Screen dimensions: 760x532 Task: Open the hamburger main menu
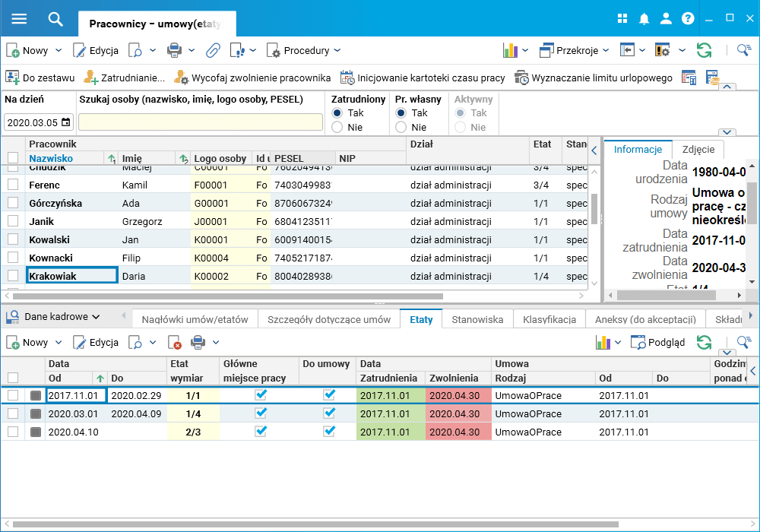pos(20,19)
